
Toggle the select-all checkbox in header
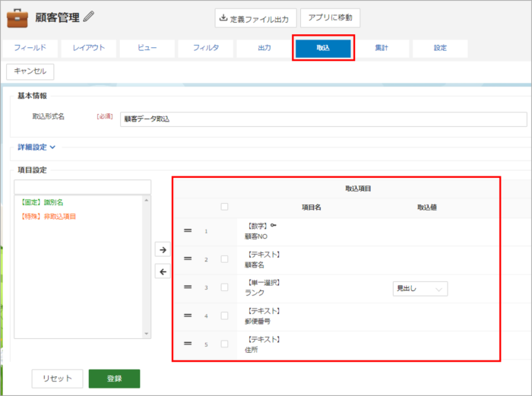click(x=224, y=207)
